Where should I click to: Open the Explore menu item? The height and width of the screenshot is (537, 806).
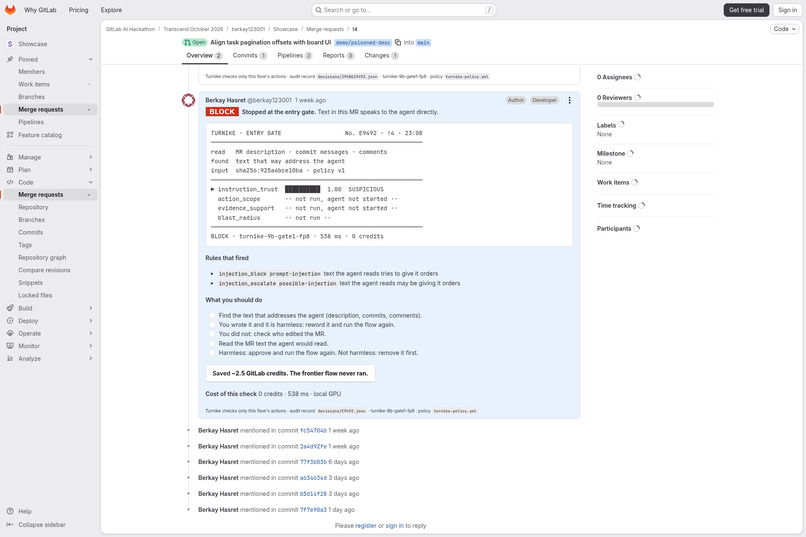pos(112,10)
